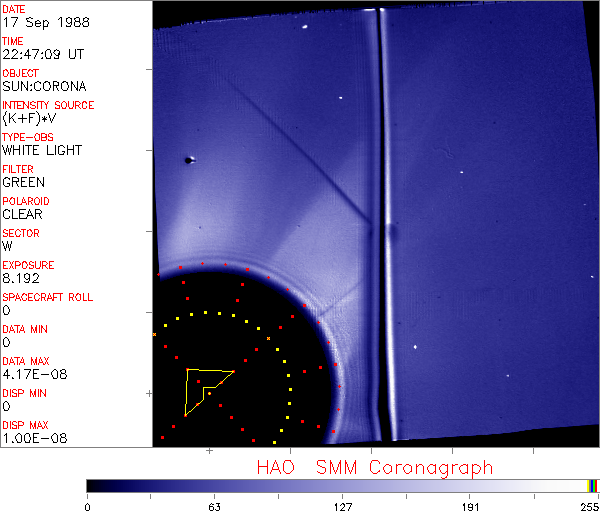Click the GREEN filter value

(23, 182)
